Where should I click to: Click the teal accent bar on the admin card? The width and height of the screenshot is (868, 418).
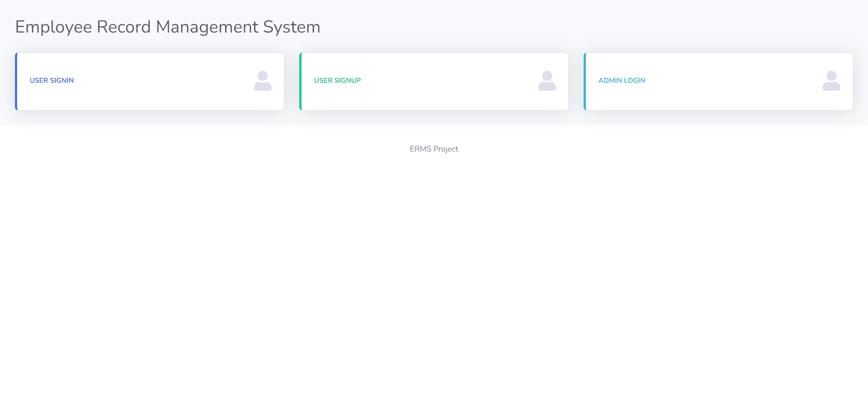[585, 81]
